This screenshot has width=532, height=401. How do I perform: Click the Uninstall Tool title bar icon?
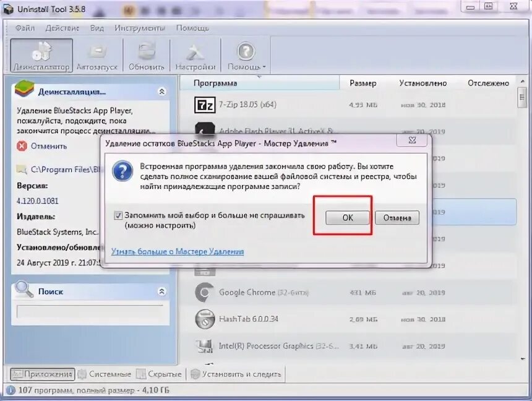(x=7, y=9)
